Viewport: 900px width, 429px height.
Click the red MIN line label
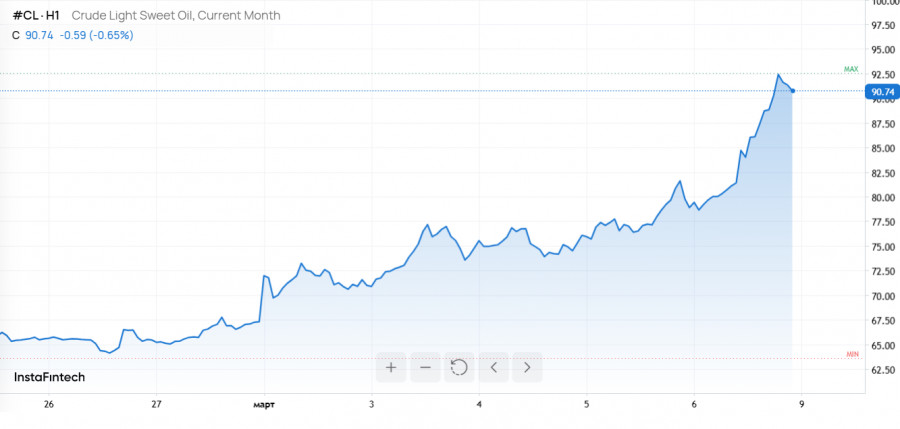coord(853,354)
